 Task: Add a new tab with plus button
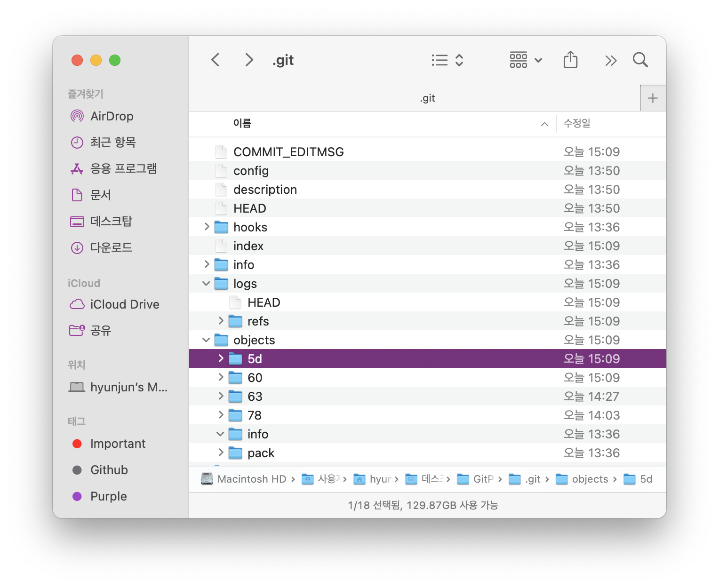653,98
